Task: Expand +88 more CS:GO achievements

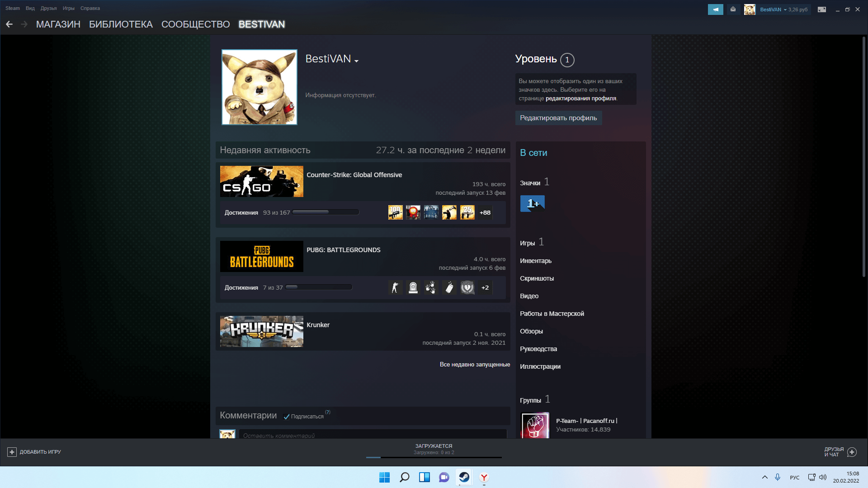Action: point(485,212)
